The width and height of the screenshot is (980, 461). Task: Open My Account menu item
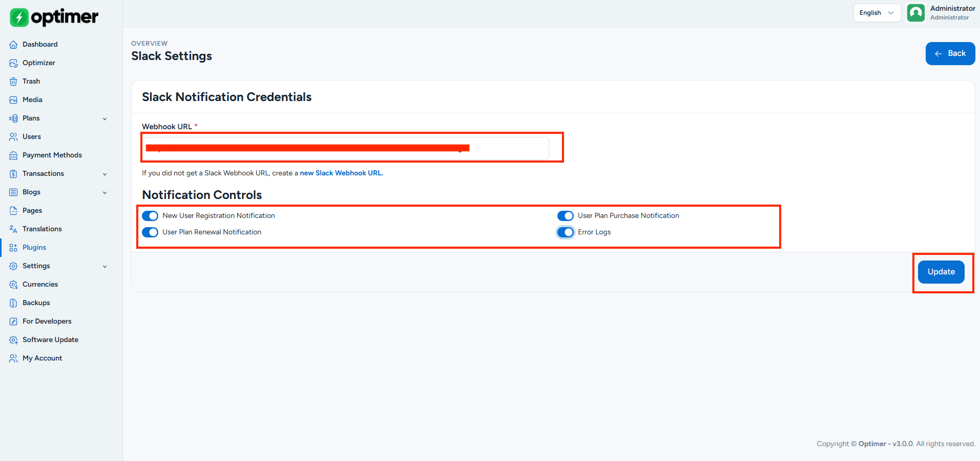pos(42,358)
